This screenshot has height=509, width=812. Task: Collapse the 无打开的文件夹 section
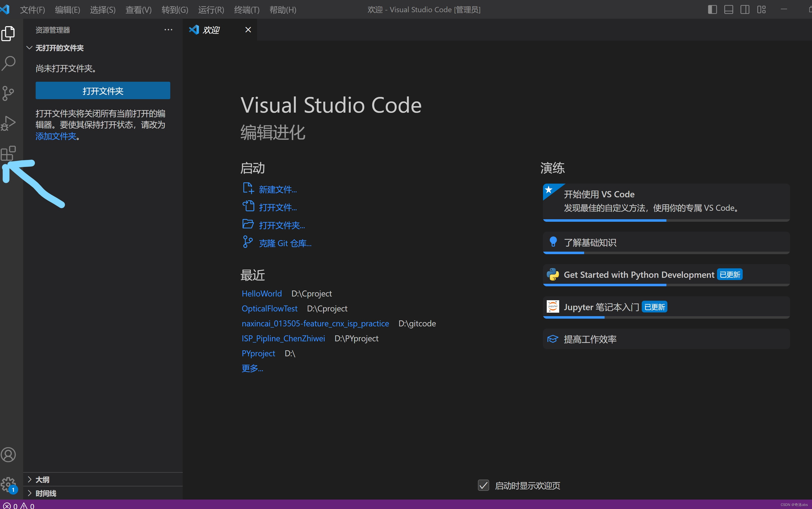[x=29, y=48]
